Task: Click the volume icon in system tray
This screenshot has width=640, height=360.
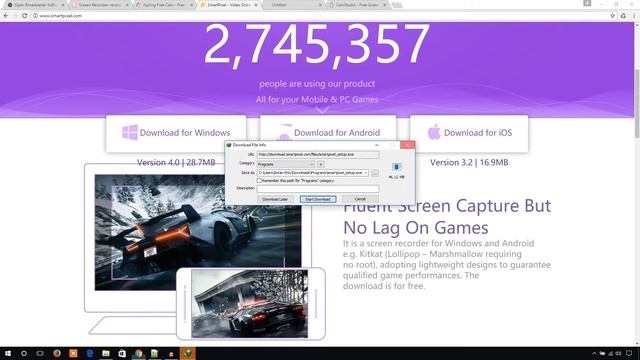Action: click(x=618, y=353)
